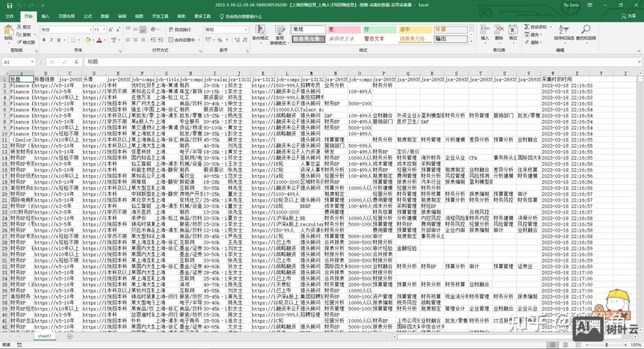Click the Format cells icon
This screenshot has width=644, height=349.
click(x=513, y=30)
